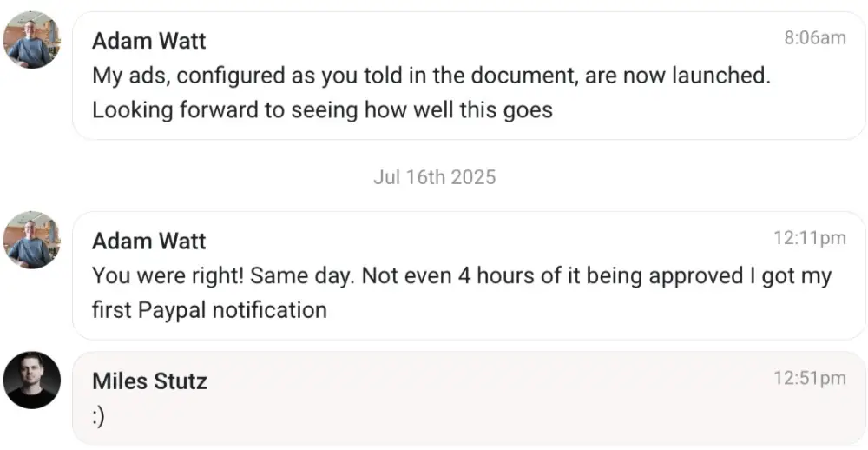This screenshot has width=868, height=450.
Task: Select the Miles Stutz sender name
Action: point(149,381)
